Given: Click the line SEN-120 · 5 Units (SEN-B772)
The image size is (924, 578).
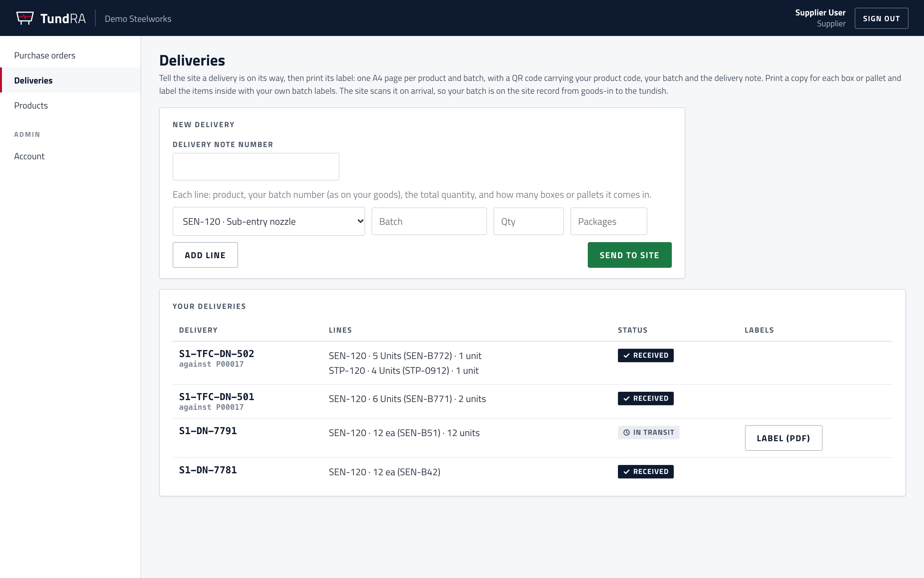Looking at the screenshot, I should (405, 356).
